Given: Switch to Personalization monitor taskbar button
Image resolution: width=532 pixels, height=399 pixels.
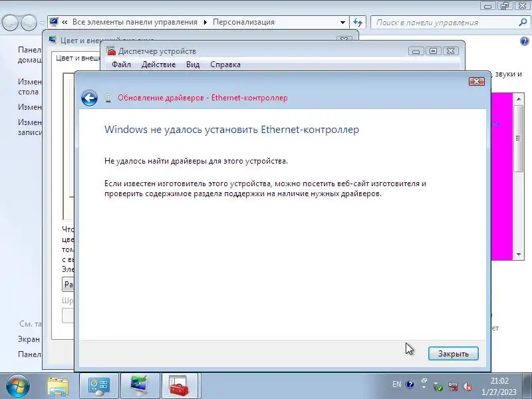Looking at the screenshot, I should [140, 386].
